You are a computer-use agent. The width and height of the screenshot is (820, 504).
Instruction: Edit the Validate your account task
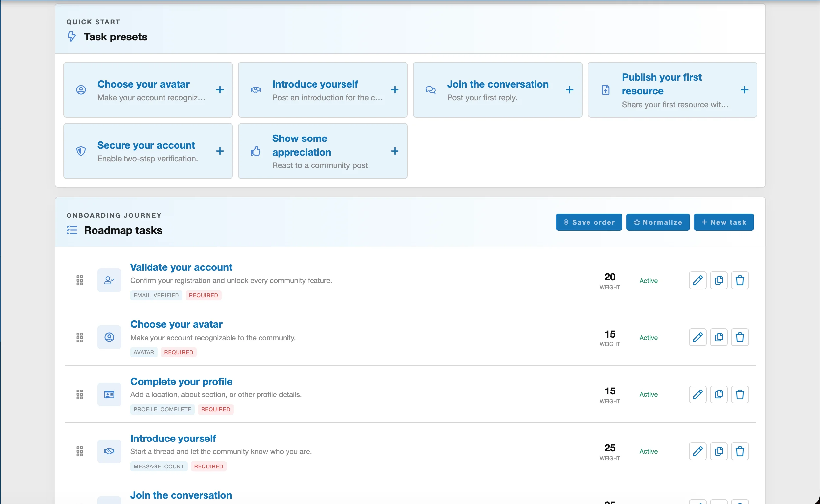coord(697,280)
